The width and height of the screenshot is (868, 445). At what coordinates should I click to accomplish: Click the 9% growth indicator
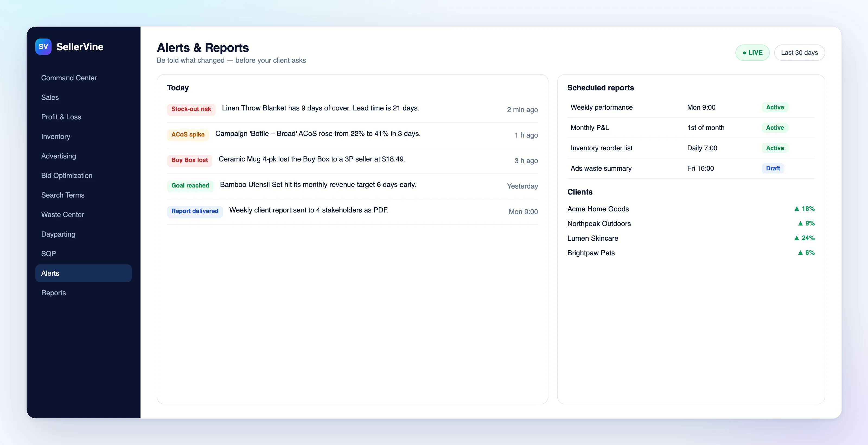(806, 224)
